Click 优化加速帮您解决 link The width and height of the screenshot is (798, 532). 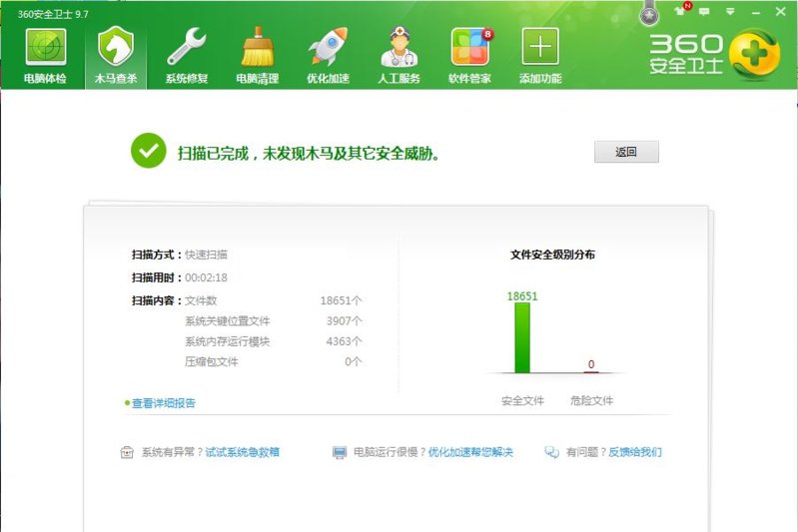[470, 452]
